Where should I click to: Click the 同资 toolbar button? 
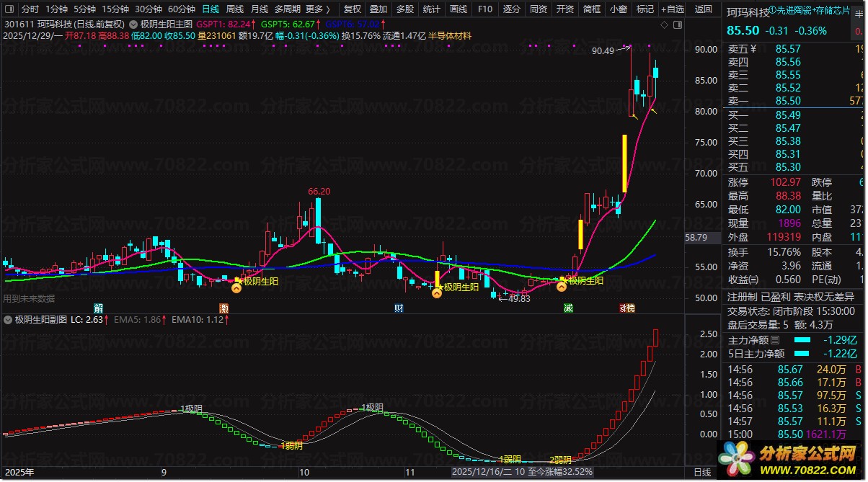click(x=539, y=9)
